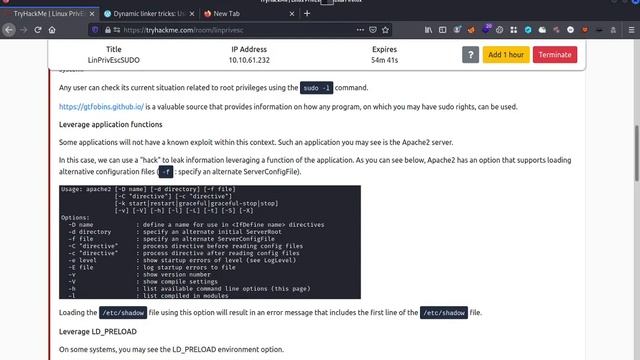
Task: Click the apache2 usage terminal screenshot
Action: 210,242
